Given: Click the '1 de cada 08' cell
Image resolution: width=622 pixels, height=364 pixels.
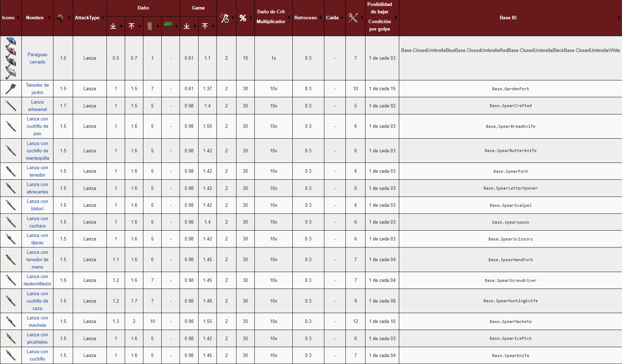Looking at the screenshot, I should click(x=382, y=301).
